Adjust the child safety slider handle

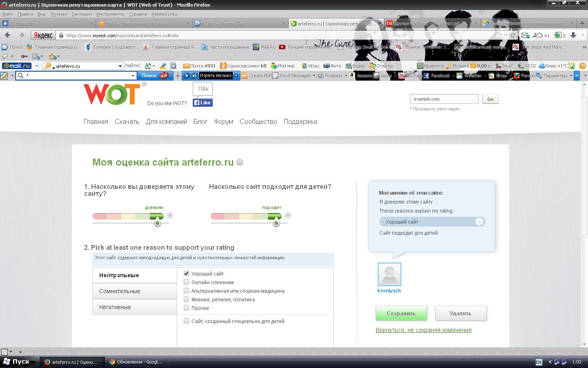(x=276, y=223)
